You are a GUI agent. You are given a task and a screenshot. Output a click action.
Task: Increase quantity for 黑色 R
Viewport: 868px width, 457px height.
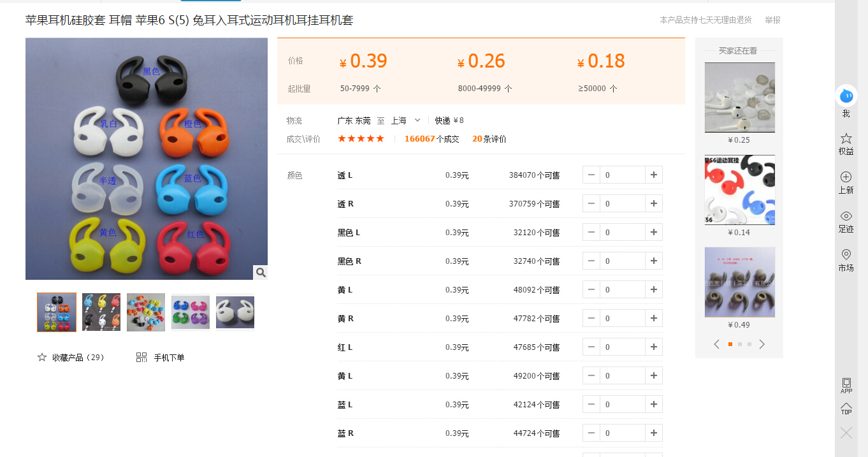click(x=654, y=261)
